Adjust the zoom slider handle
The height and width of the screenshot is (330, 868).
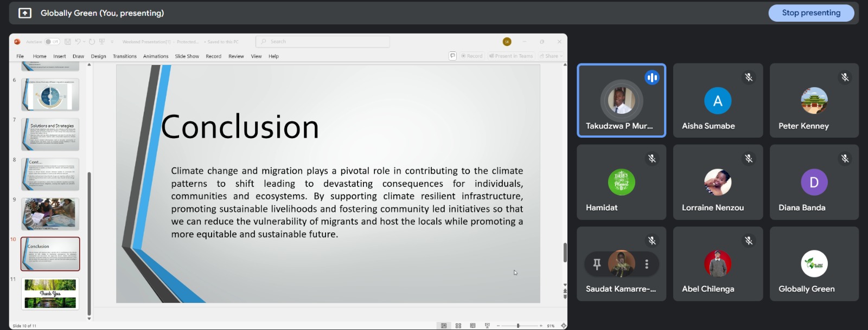pyautogui.click(x=518, y=326)
